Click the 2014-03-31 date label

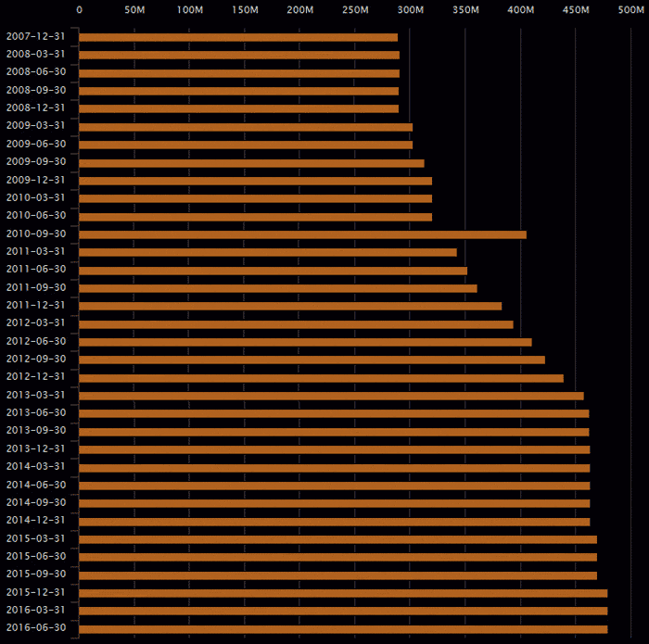click(36, 467)
